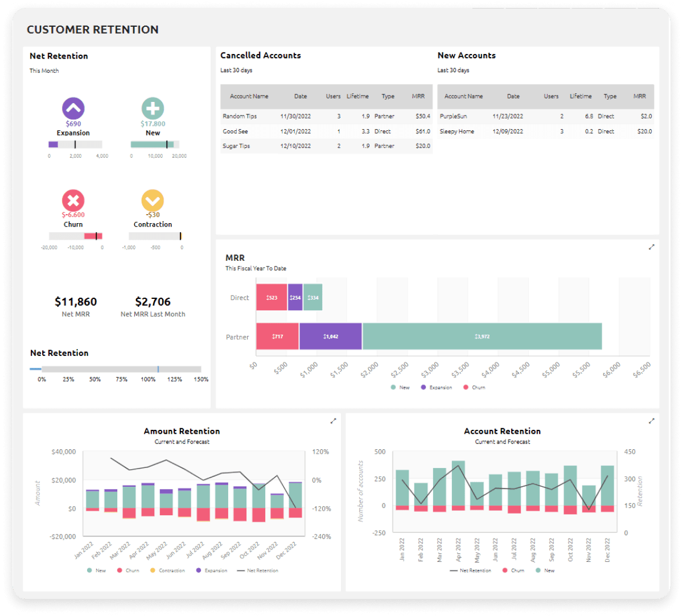Click the Partner expansion $1,042 bar segment

pos(331,336)
